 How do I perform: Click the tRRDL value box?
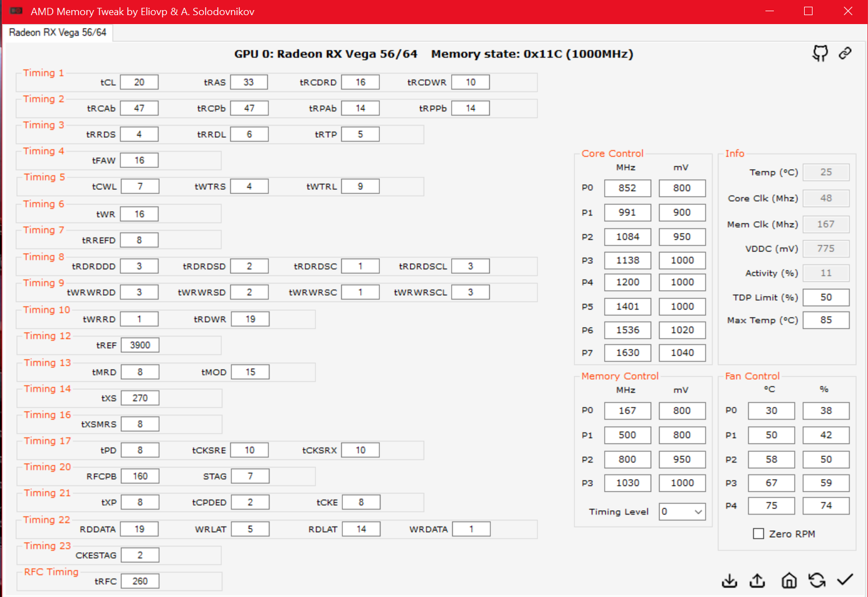pyautogui.click(x=249, y=134)
